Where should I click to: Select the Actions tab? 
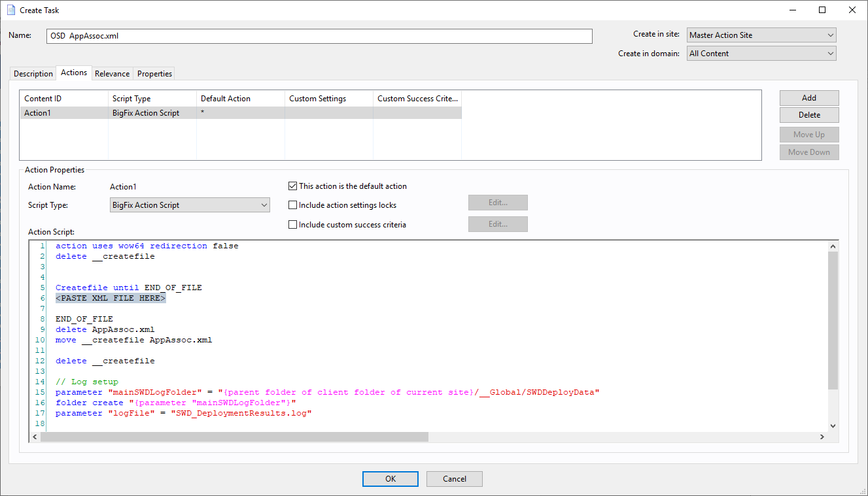click(74, 73)
